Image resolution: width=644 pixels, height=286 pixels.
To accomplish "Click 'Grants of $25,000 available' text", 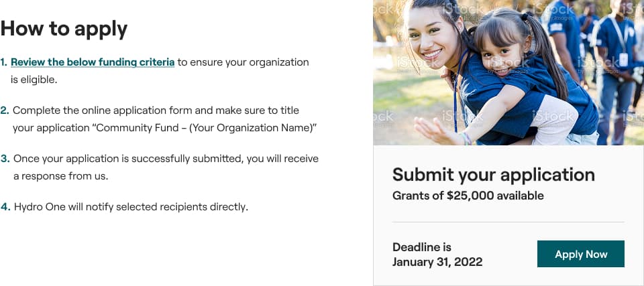I will click(x=468, y=196).
